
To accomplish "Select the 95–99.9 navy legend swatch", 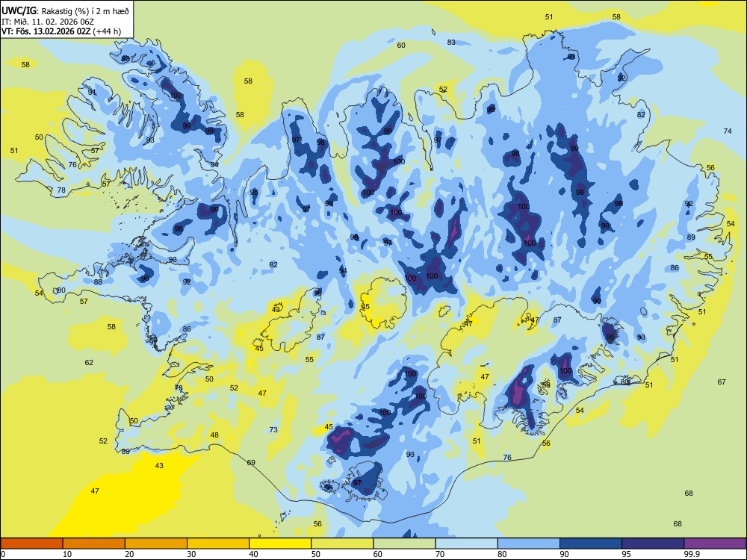I will click(x=653, y=544).
